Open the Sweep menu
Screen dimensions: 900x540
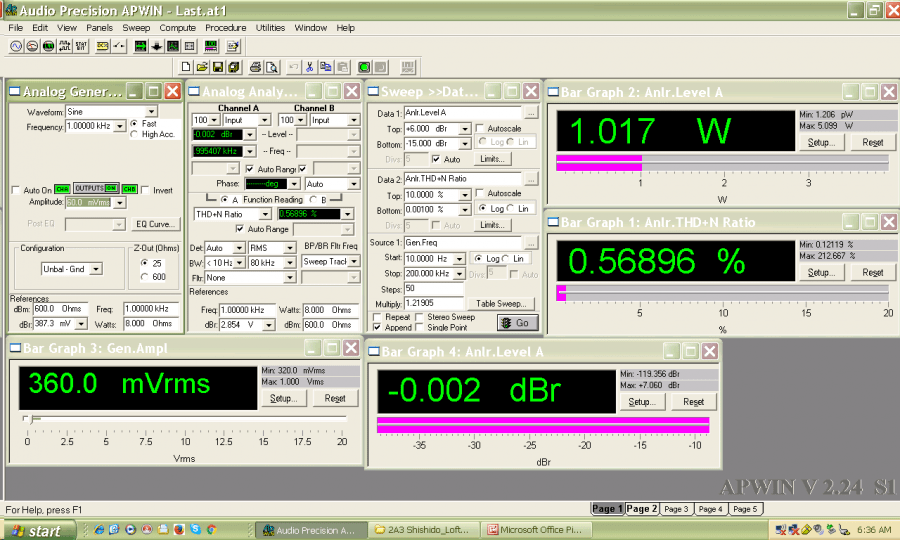(x=136, y=28)
